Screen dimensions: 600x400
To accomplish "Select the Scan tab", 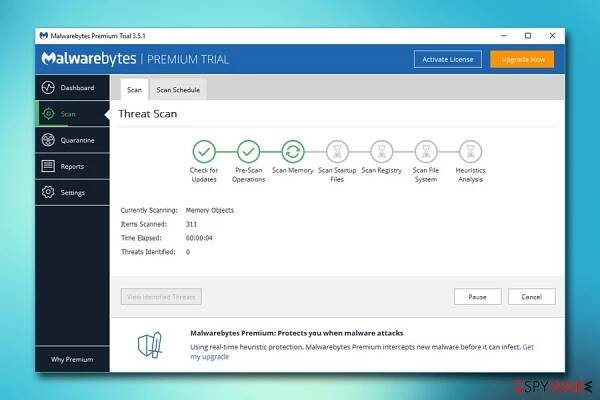I will pos(135,90).
